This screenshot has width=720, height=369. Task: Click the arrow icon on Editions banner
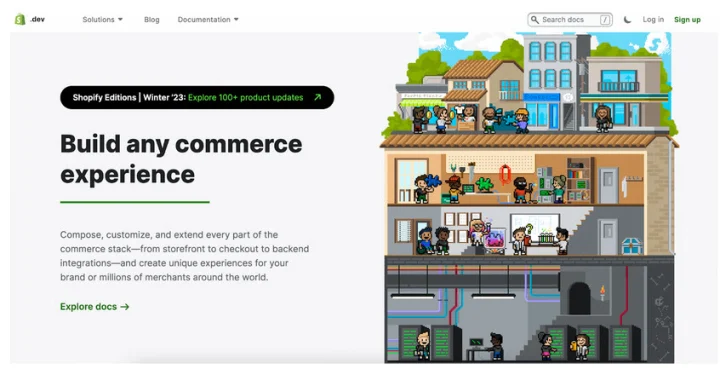point(317,97)
